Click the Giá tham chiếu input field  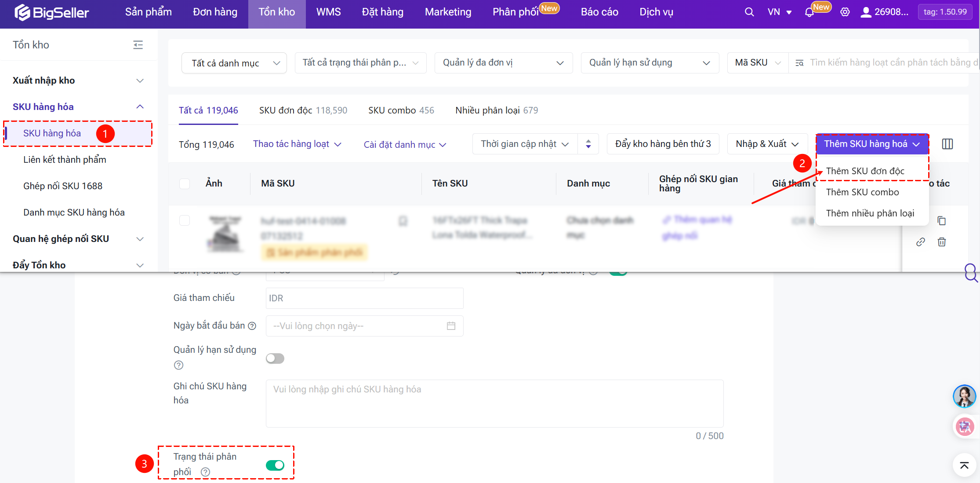364,298
